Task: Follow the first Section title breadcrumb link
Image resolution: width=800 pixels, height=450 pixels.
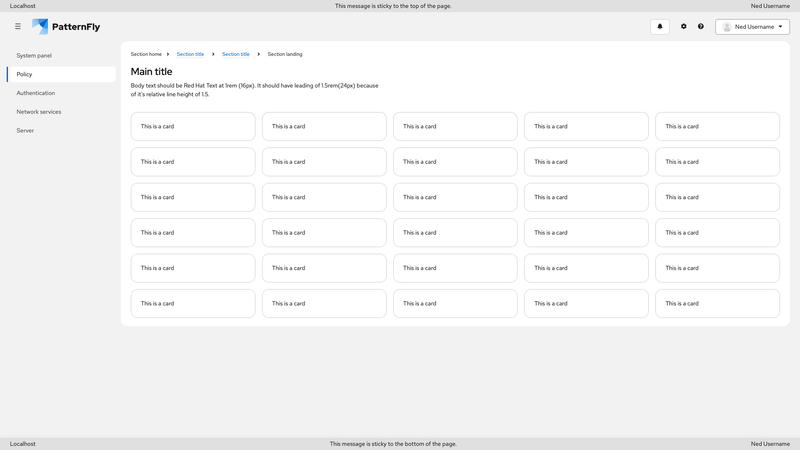Action: coord(190,54)
